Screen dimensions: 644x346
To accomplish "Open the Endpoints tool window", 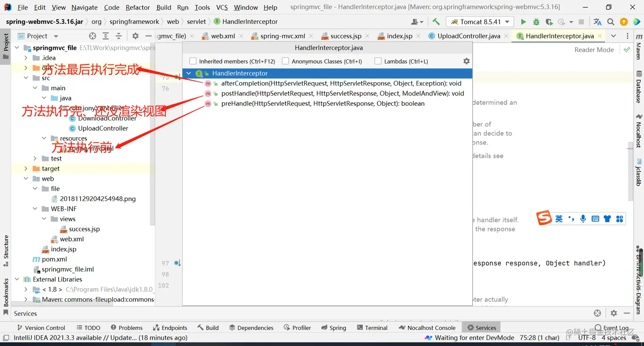I will tap(170, 328).
